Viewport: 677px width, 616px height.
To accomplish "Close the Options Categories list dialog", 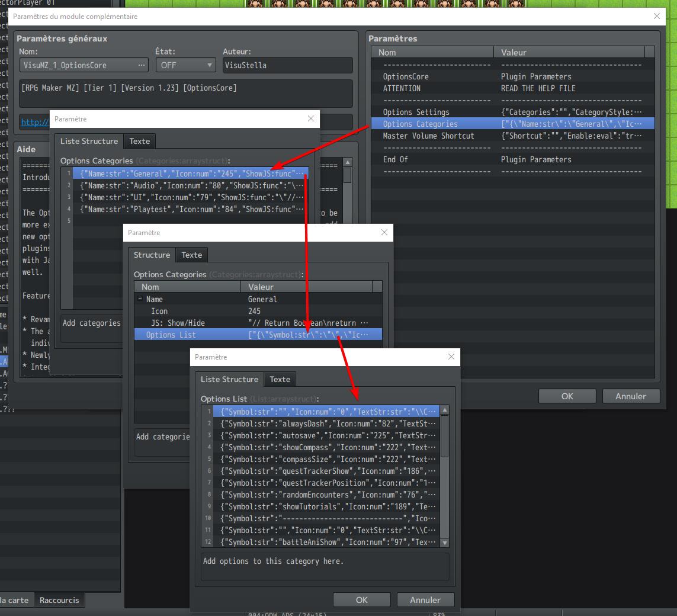I will pos(311,118).
